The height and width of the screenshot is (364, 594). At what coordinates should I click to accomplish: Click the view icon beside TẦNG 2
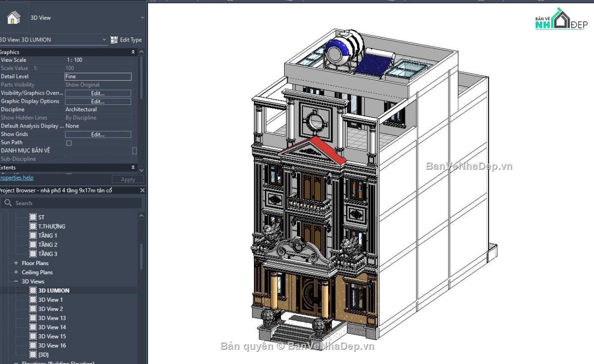(33, 245)
